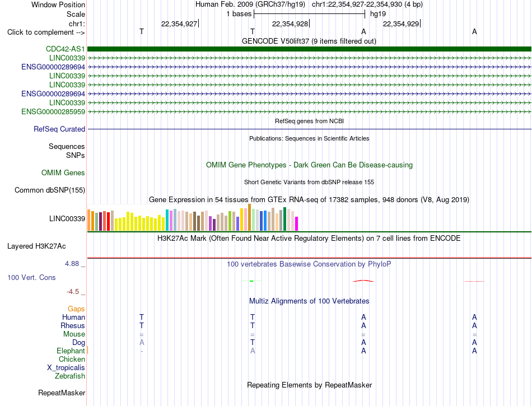Click the CDC42-AS1 track label
The image size is (532, 406).
point(65,49)
